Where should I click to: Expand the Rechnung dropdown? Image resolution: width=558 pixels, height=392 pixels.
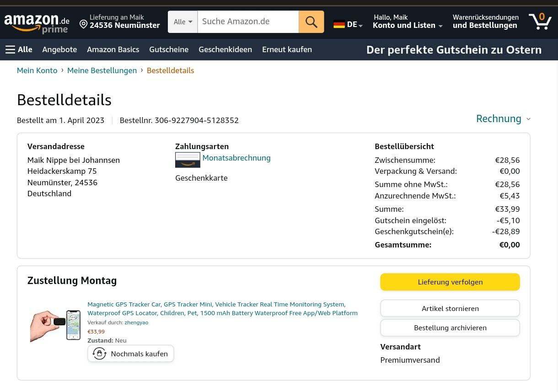tap(503, 119)
